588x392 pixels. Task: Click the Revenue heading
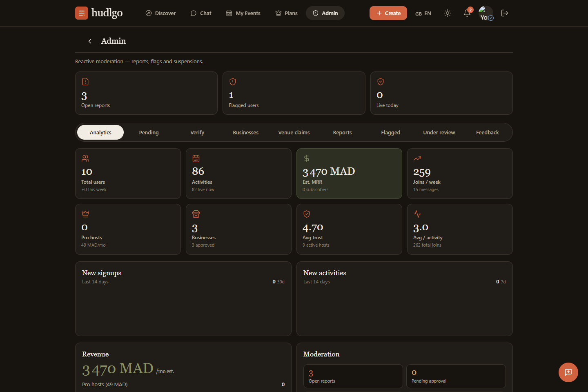96,354
